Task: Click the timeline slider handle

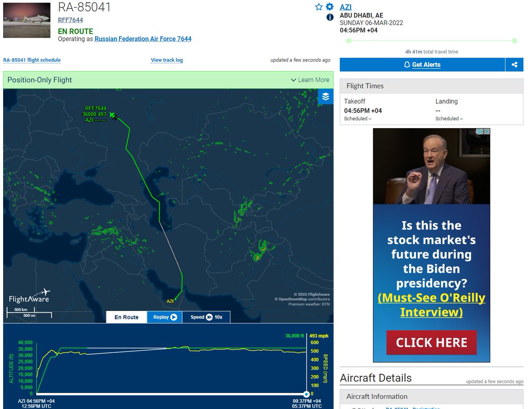Action: point(306,394)
